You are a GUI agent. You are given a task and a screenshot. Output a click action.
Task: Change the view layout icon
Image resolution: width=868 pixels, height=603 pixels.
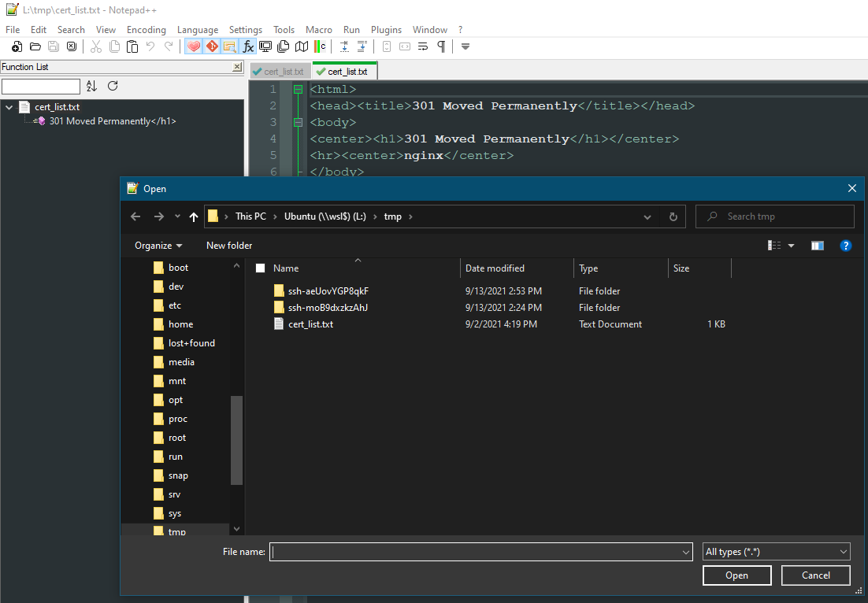click(x=774, y=246)
